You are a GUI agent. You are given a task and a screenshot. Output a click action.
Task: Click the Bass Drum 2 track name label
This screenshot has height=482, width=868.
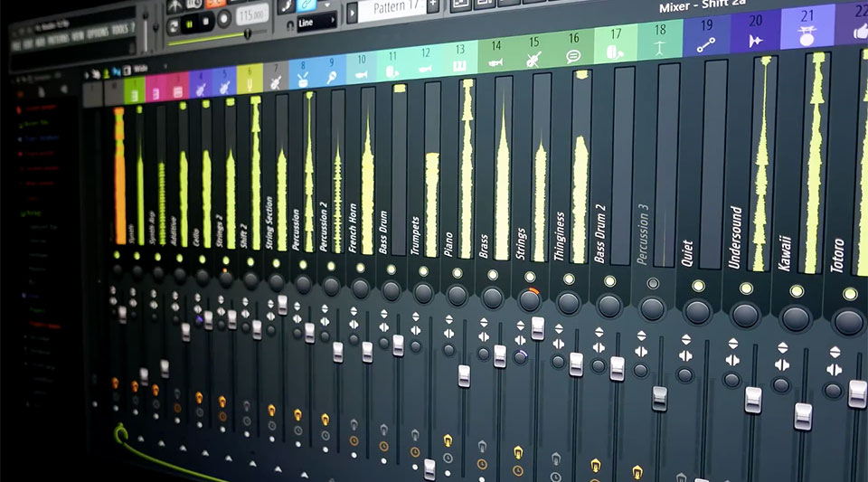point(599,233)
